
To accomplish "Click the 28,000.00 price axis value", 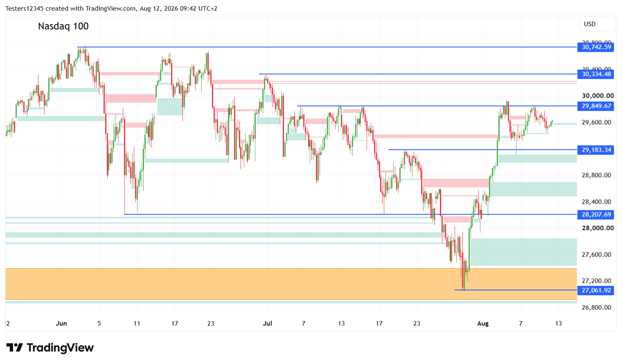I will (x=598, y=228).
